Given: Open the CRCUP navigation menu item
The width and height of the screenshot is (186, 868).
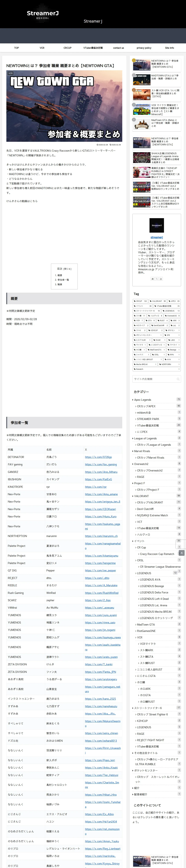Looking at the screenshot, I should click(68, 48).
